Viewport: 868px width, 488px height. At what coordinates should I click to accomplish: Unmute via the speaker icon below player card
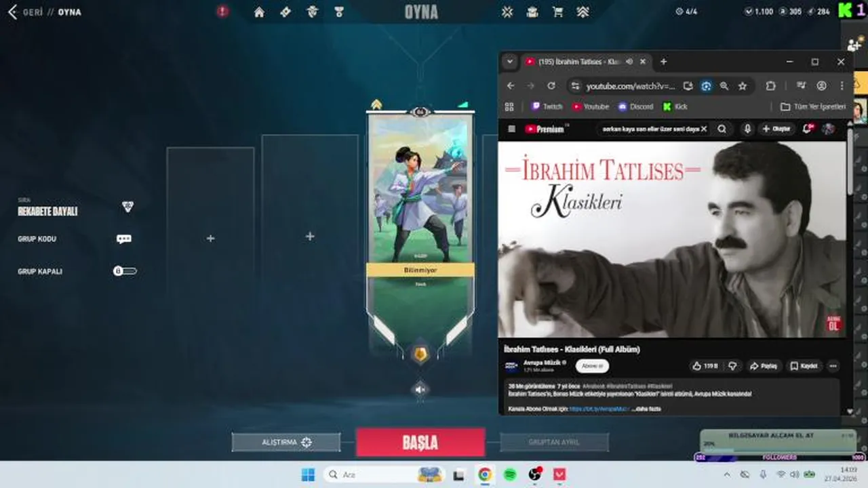pyautogui.click(x=420, y=389)
